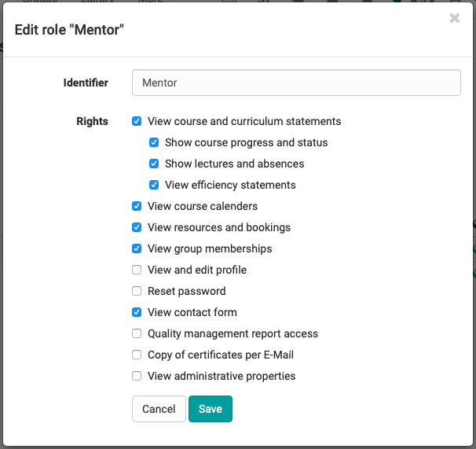
Task: Check Copy of certificates per E-Mail
Action: click(x=137, y=355)
